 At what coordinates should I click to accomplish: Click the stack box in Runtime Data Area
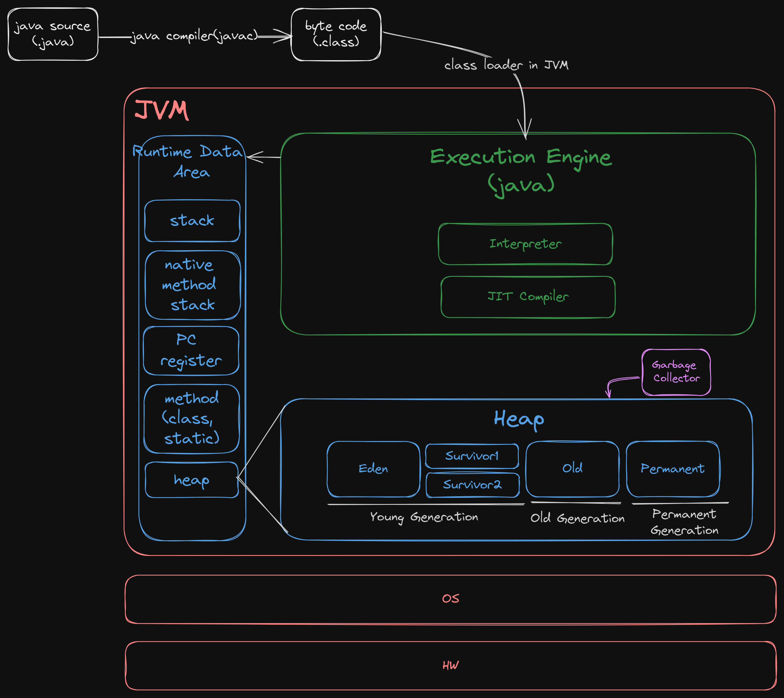point(192,221)
